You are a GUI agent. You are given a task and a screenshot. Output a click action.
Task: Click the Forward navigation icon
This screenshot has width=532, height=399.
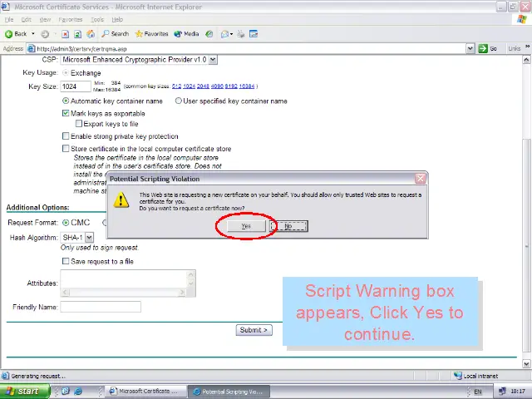[45, 34]
